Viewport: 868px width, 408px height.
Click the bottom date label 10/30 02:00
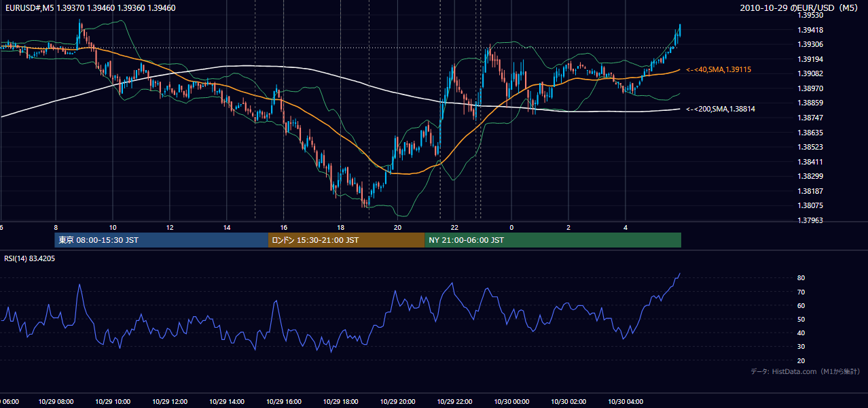point(568,402)
